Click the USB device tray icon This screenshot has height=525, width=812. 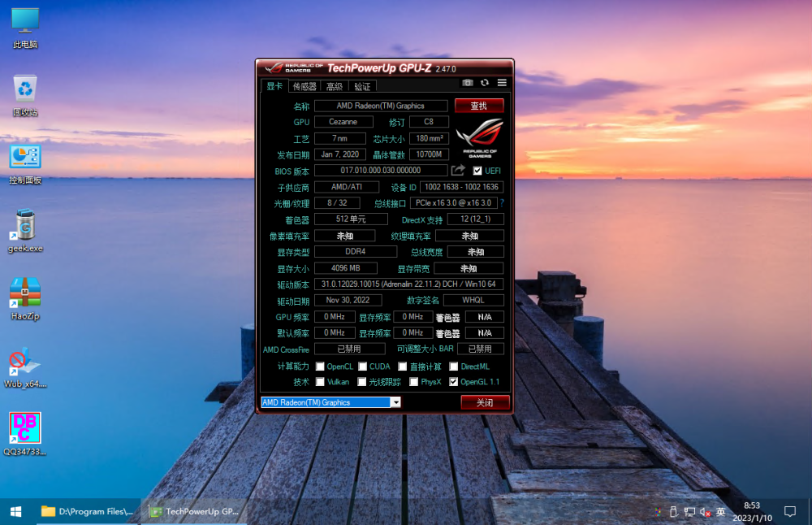coord(673,512)
